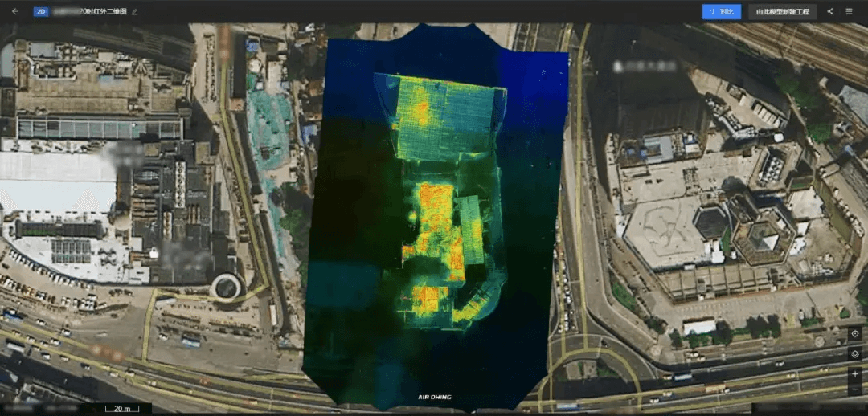Edit the map title with the pencil icon
The image size is (868, 416).
pyautogui.click(x=134, y=11)
